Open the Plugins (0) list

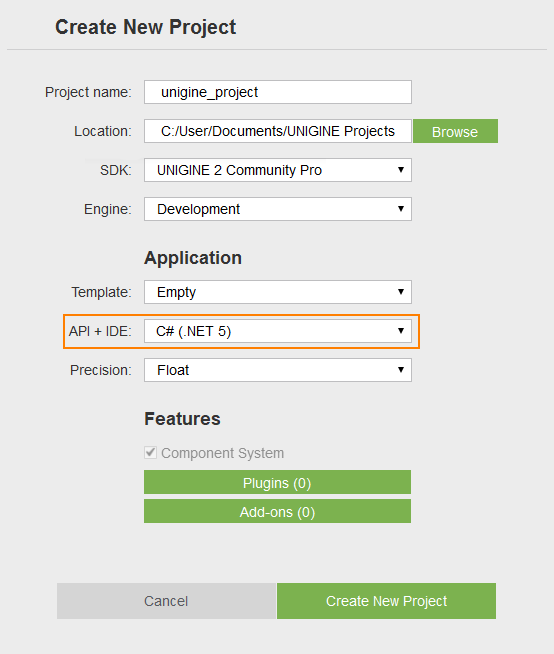(277, 483)
